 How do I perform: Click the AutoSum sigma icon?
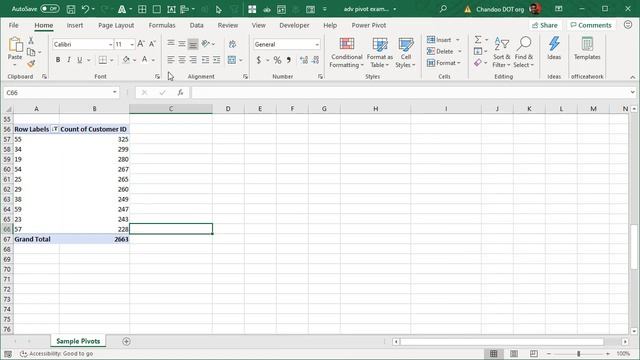[x=478, y=40]
